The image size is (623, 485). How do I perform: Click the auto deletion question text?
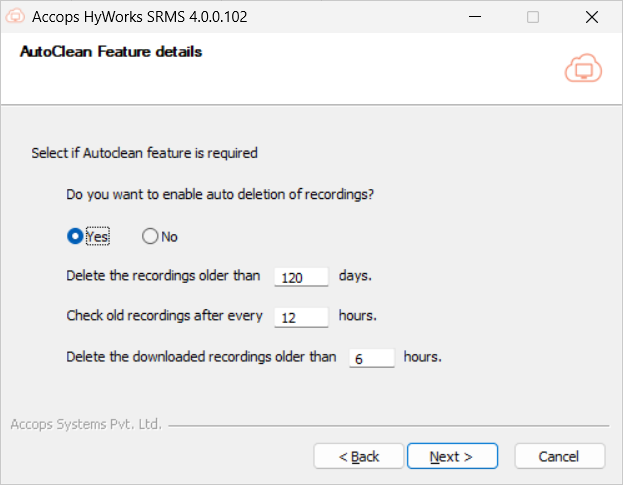(x=220, y=194)
